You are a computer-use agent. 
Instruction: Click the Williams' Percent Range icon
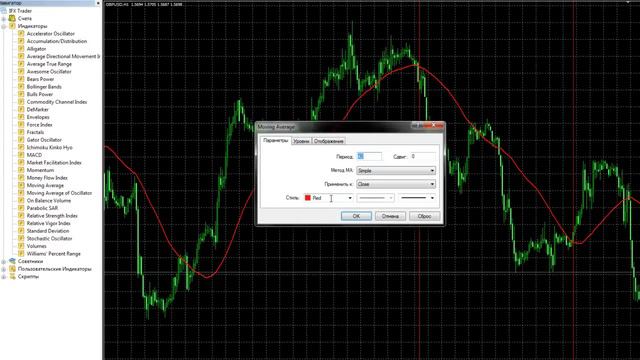tap(21, 253)
